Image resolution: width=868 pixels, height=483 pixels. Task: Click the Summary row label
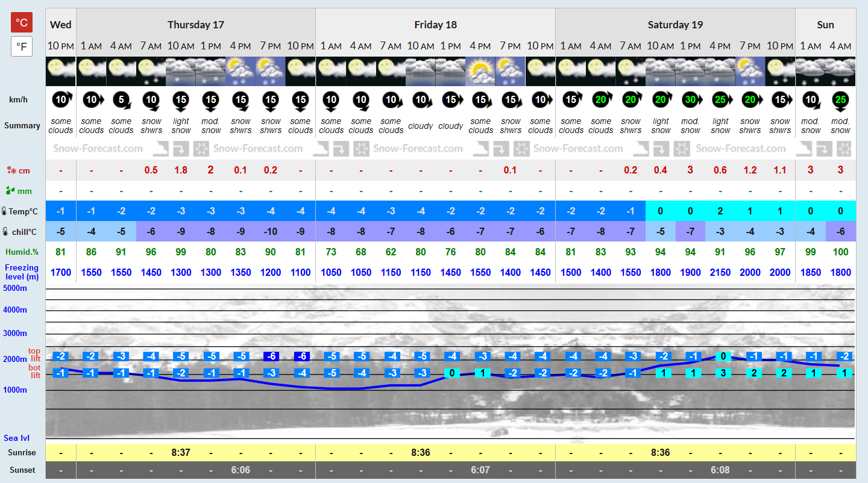pyautogui.click(x=22, y=125)
